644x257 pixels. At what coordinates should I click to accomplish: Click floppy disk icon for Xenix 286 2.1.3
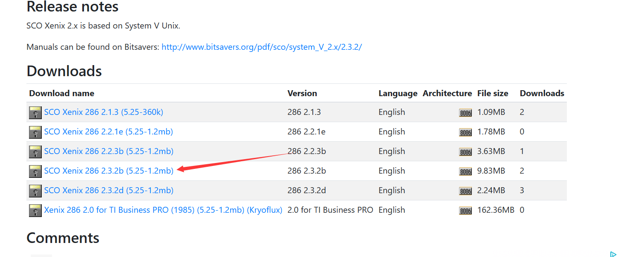35,113
